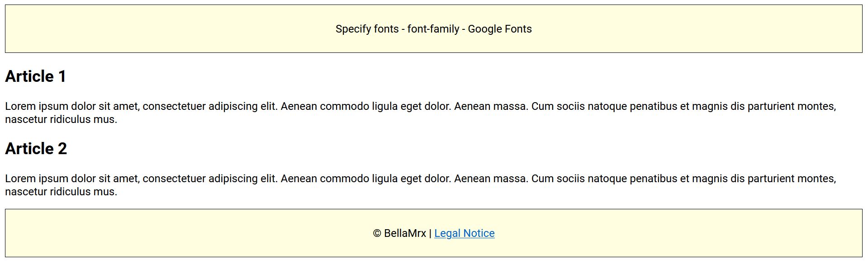
Task: Click "nascetur ridiculus mus." under Article 2
Action: pyautogui.click(x=61, y=192)
